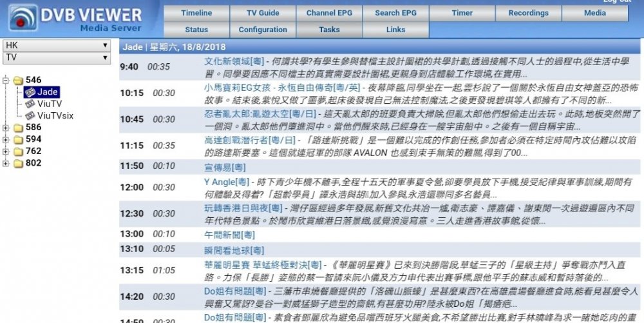
Task: Select ViuTVsix channel in the tree
Action: (55, 115)
